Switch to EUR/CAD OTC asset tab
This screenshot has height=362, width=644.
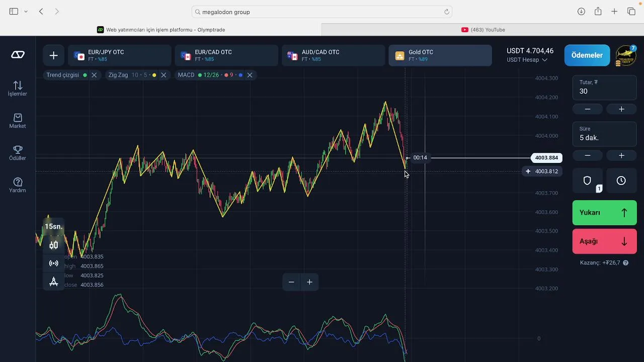click(x=226, y=55)
